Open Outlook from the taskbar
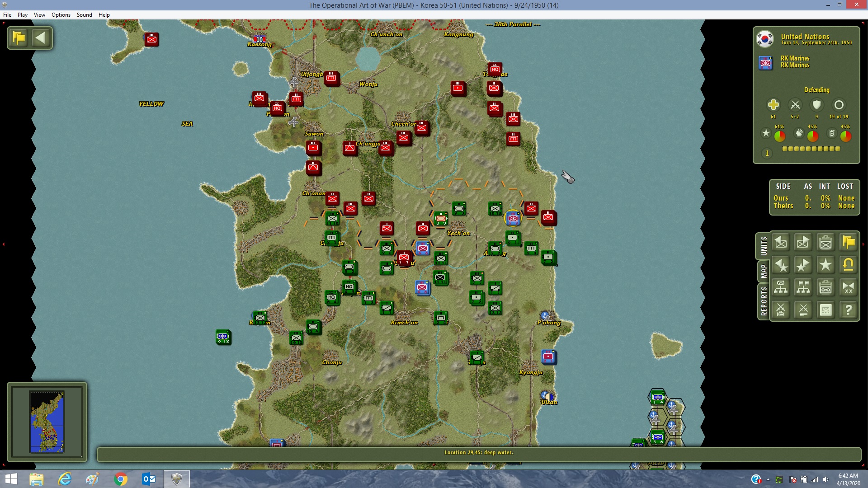The width and height of the screenshot is (868, 488). (x=149, y=479)
